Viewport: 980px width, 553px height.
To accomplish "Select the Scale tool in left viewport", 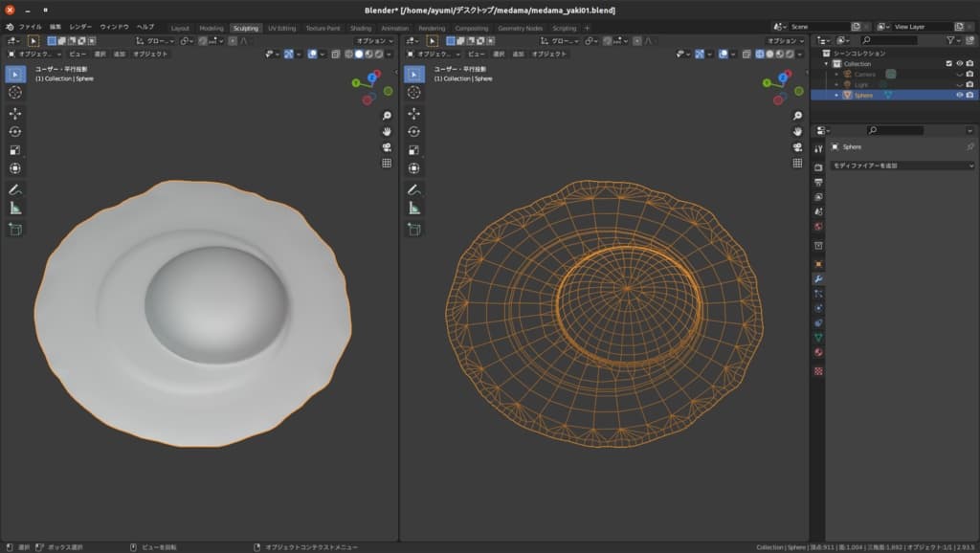I will click(15, 150).
